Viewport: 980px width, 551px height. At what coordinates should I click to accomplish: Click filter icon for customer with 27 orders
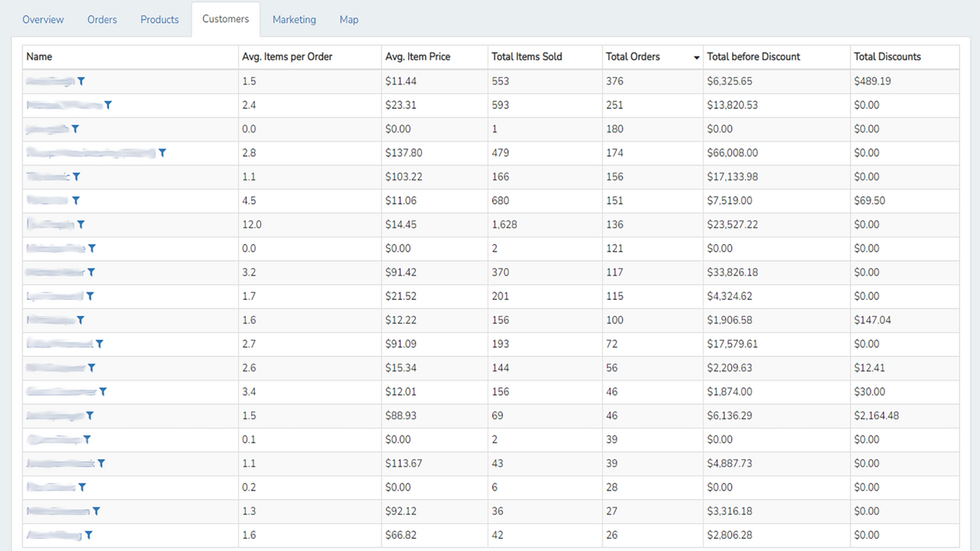pos(96,511)
